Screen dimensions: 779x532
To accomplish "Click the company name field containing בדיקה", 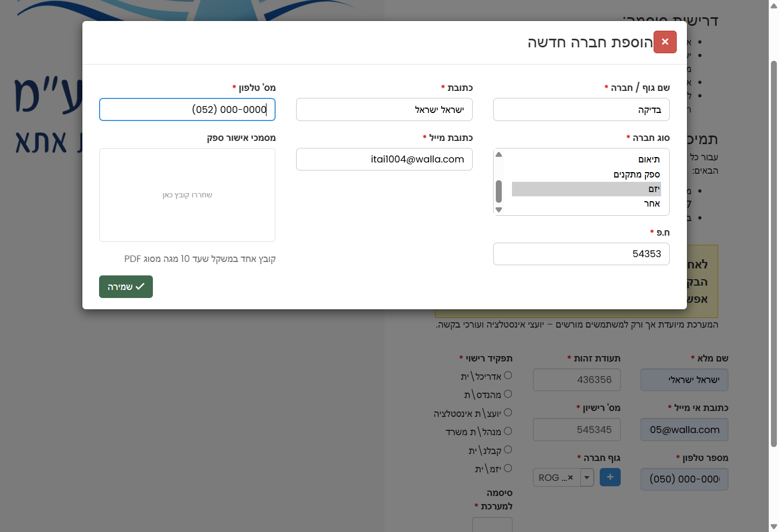I will tap(581, 110).
